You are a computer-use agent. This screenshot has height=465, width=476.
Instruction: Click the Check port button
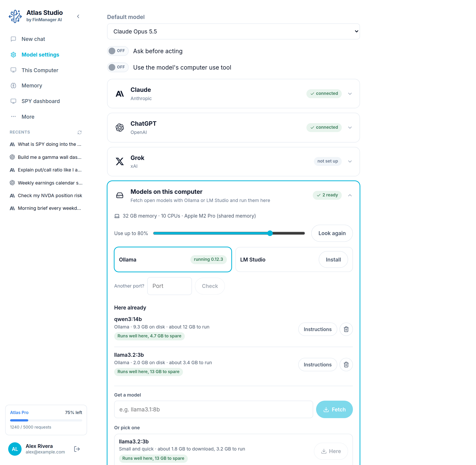click(210, 286)
